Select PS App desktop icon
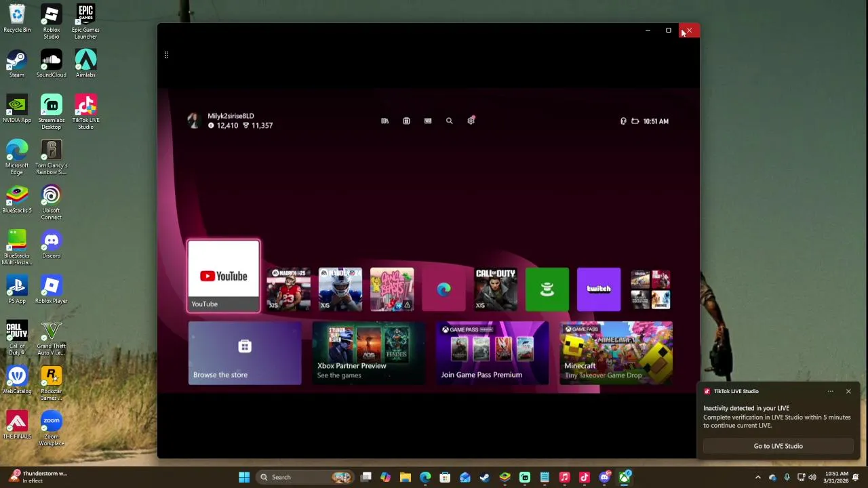The width and height of the screenshot is (868, 488). point(17,289)
